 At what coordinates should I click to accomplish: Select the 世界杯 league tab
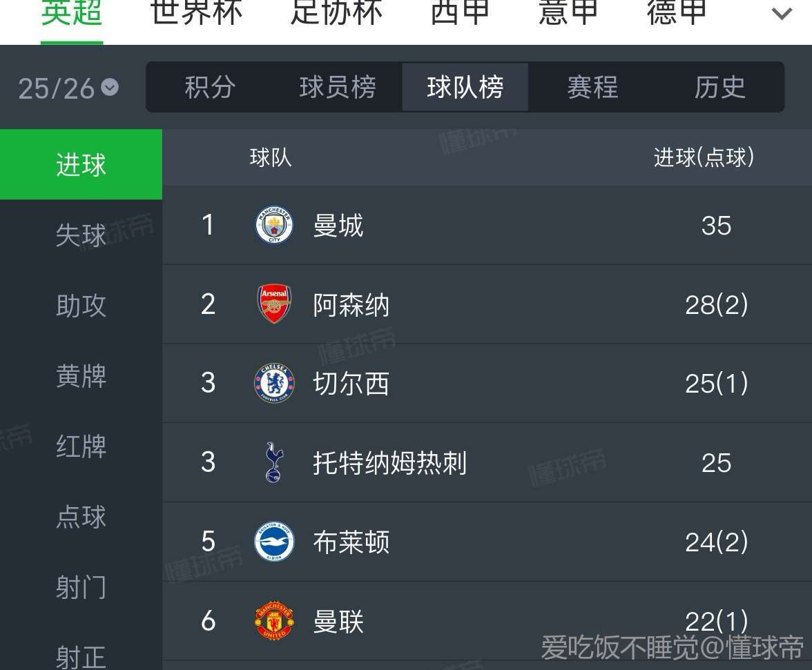(x=196, y=14)
